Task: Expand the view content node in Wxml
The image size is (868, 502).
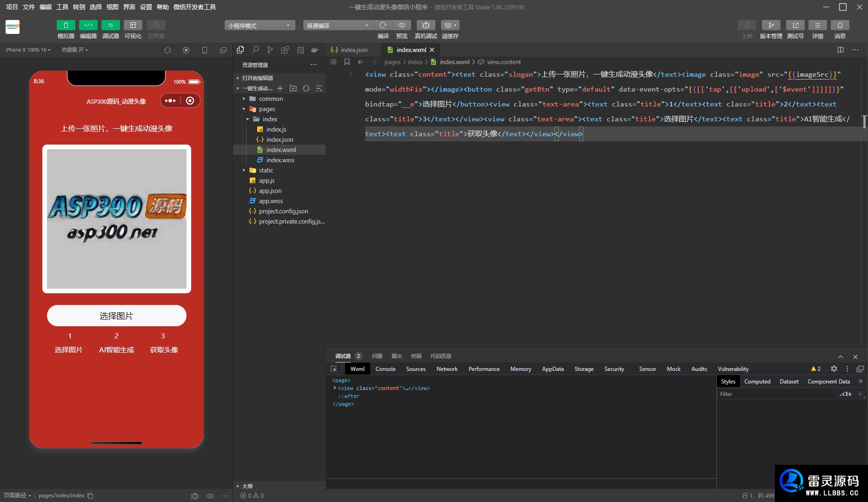Action: coord(335,388)
